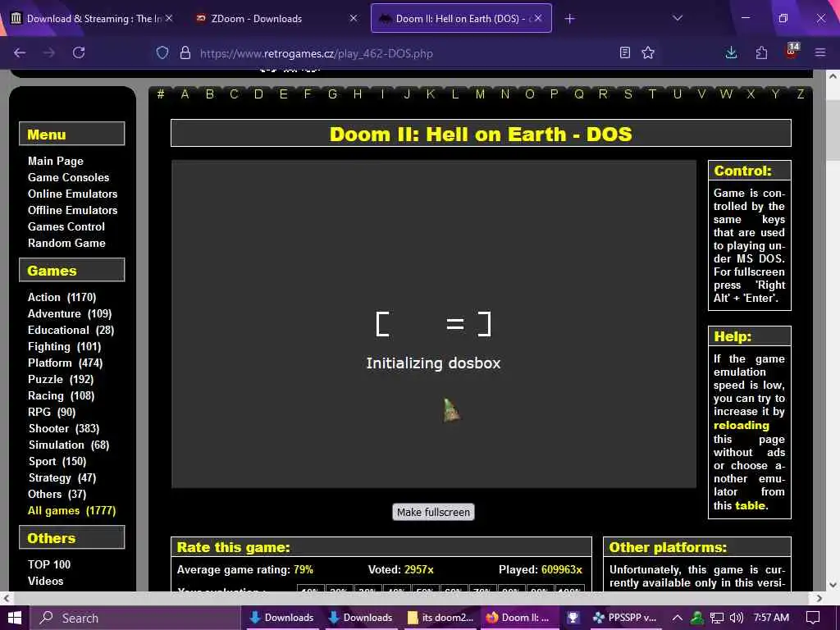Viewport: 840px width, 630px height.
Task: Go back to the previous page
Action: [x=20, y=52]
